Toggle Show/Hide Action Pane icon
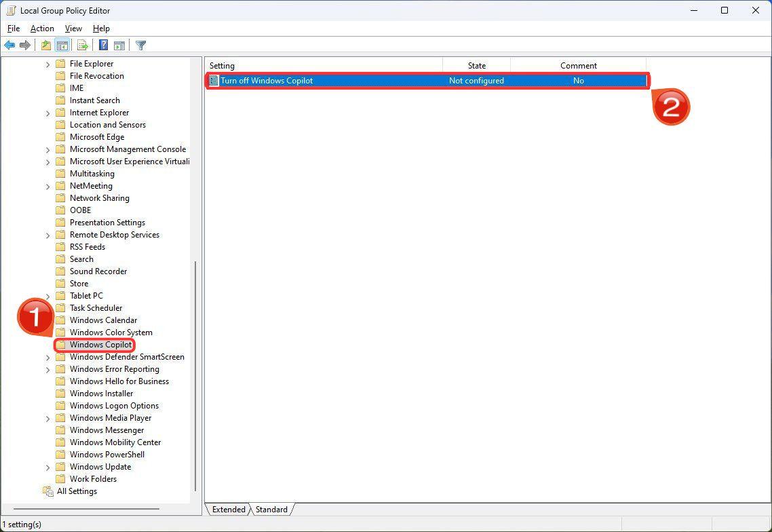 pyautogui.click(x=119, y=45)
